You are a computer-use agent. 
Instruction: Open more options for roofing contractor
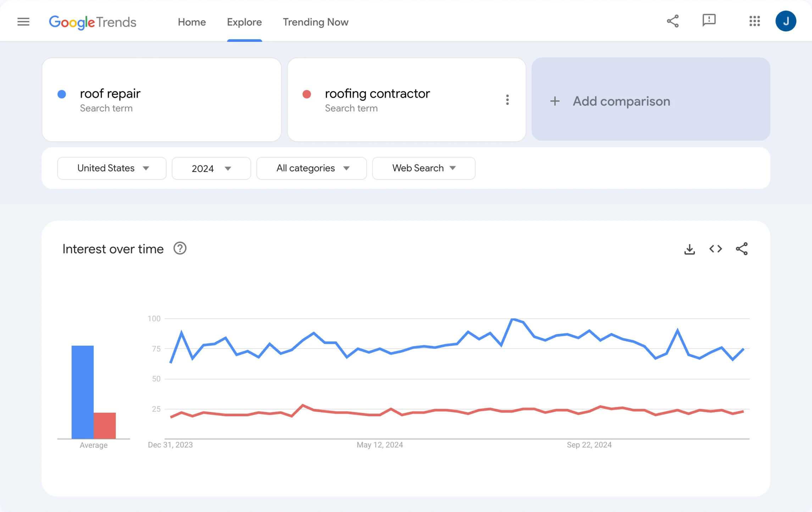pos(507,100)
